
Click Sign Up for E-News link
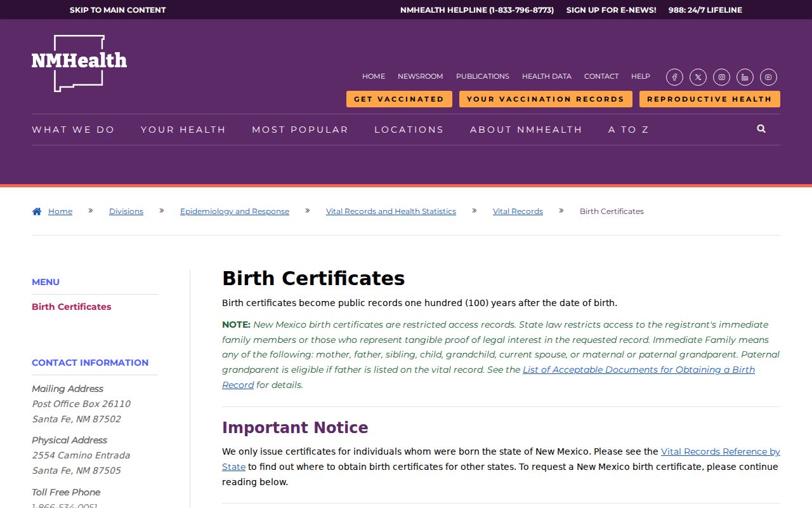612,10
